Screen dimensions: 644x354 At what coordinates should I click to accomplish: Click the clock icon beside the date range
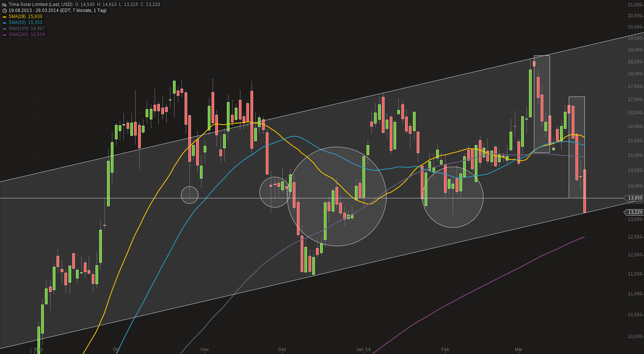pyautogui.click(x=4, y=10)
